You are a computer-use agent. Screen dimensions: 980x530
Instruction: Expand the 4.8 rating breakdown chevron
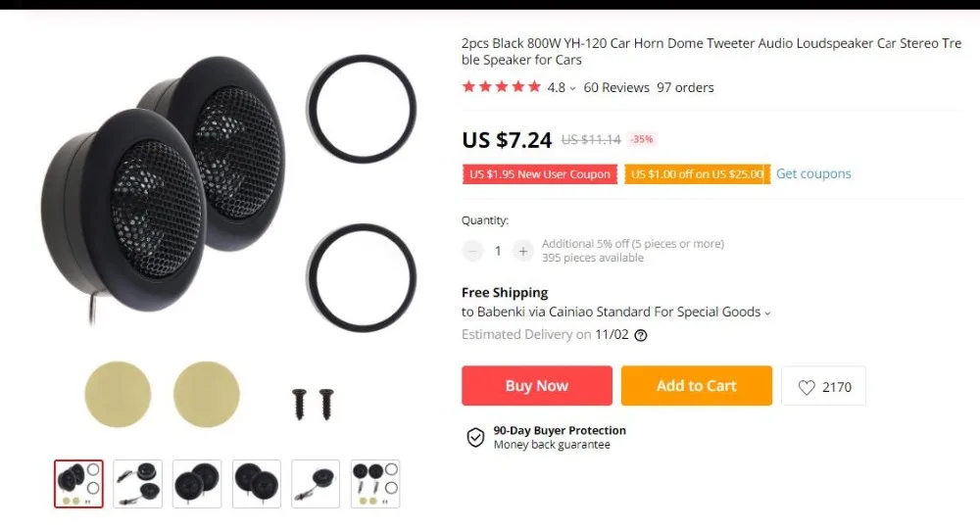pos(572,89)
